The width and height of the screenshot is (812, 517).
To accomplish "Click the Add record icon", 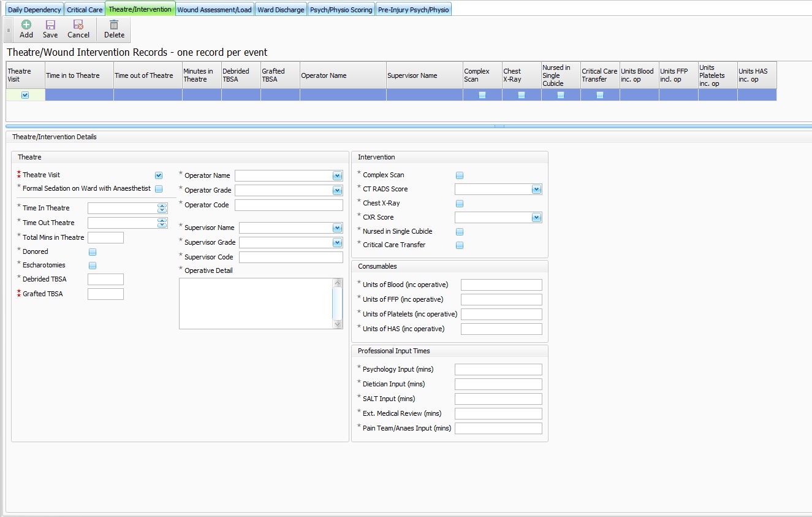I will [26, 25].
